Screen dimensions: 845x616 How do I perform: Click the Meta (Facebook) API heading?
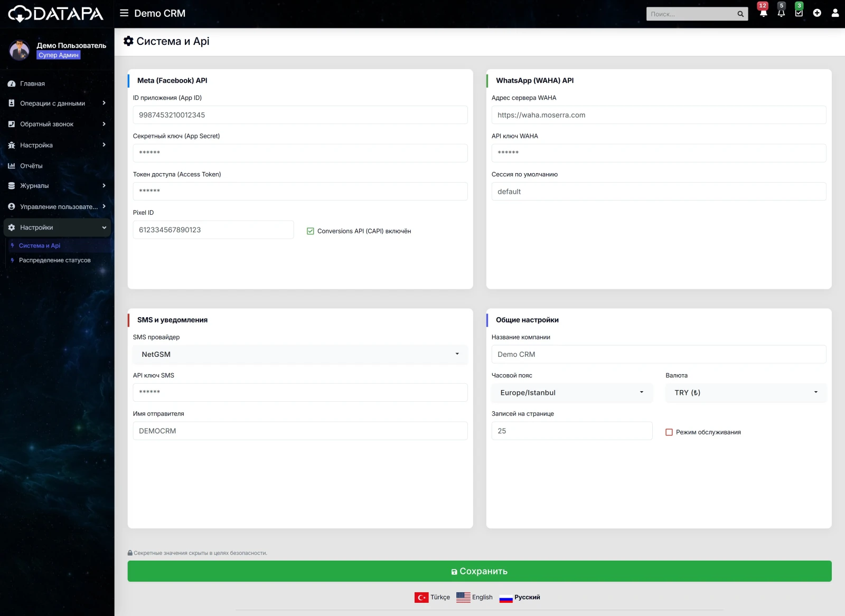click(x=172, y=81)
